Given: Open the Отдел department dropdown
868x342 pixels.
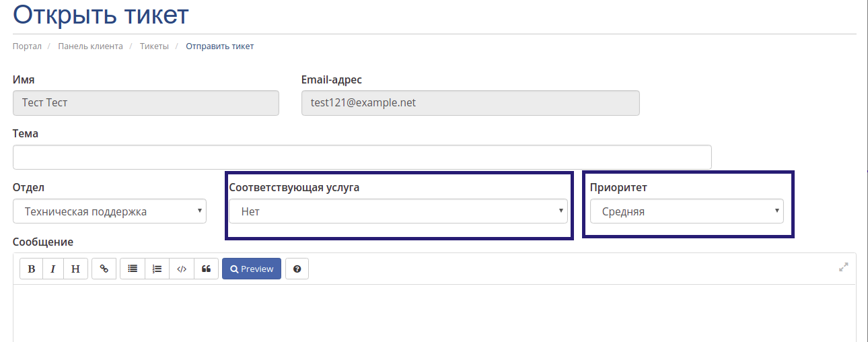Looking at the screenshot, I should pos(110,211).
